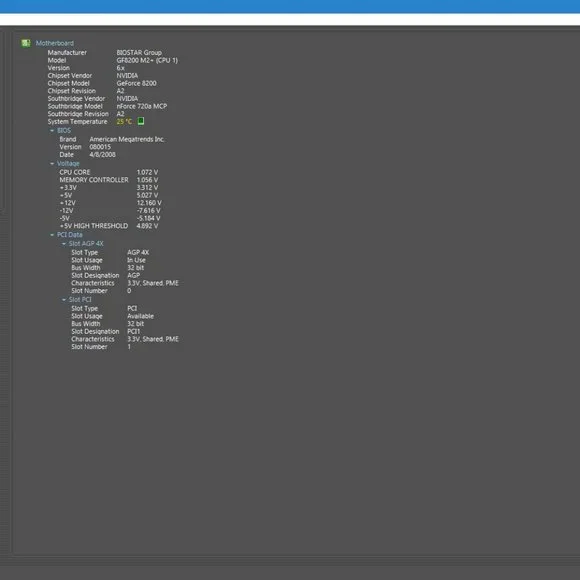Collapse the Slot AGP 4X arrow
580x580 pixels.
[x=64, y=244]
